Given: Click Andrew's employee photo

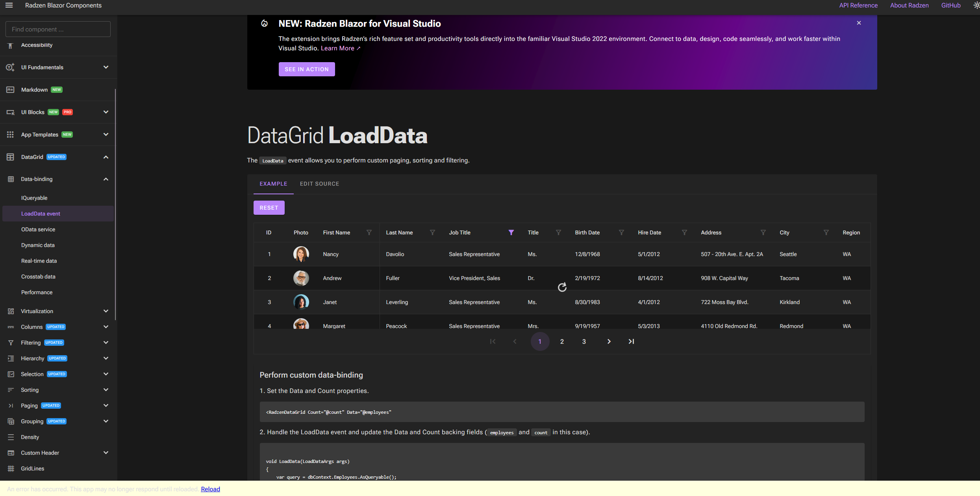Looking at the screenshot, I should coord(301,278).
